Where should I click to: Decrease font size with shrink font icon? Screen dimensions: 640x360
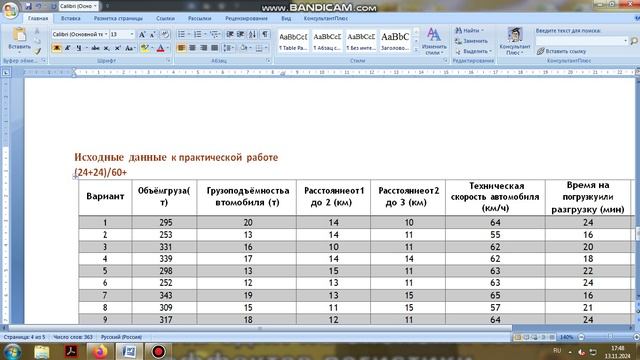click(x=153, y=35)
